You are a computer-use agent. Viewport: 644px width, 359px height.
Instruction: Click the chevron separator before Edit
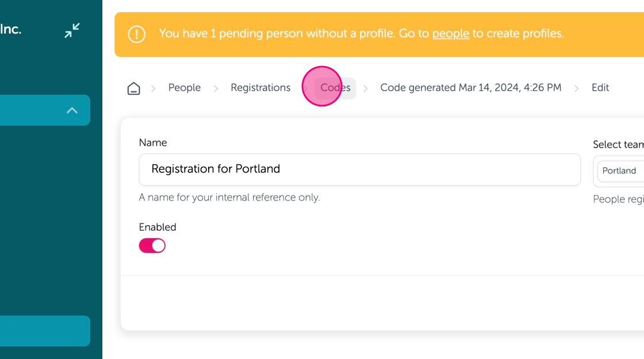coord(576,88)
